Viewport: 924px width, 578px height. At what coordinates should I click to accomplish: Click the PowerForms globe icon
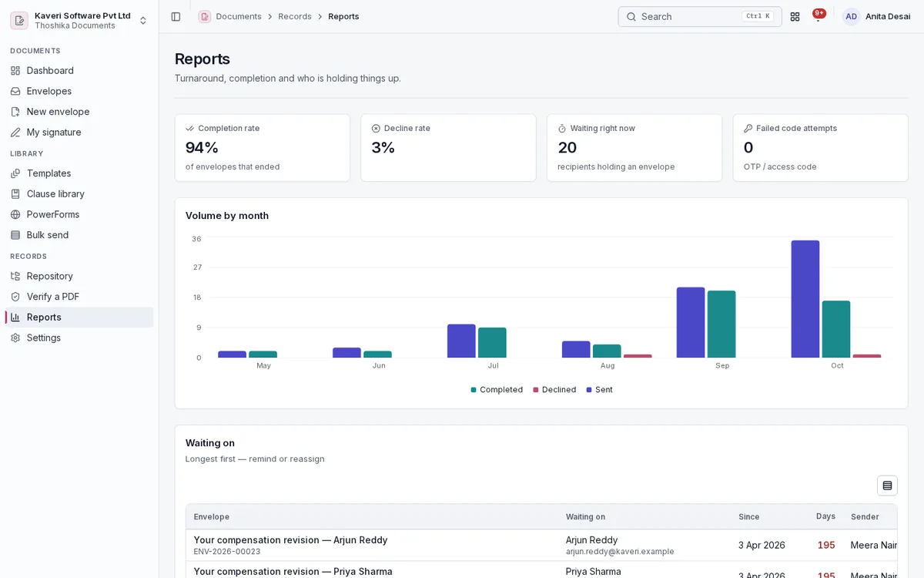[15, 214]
